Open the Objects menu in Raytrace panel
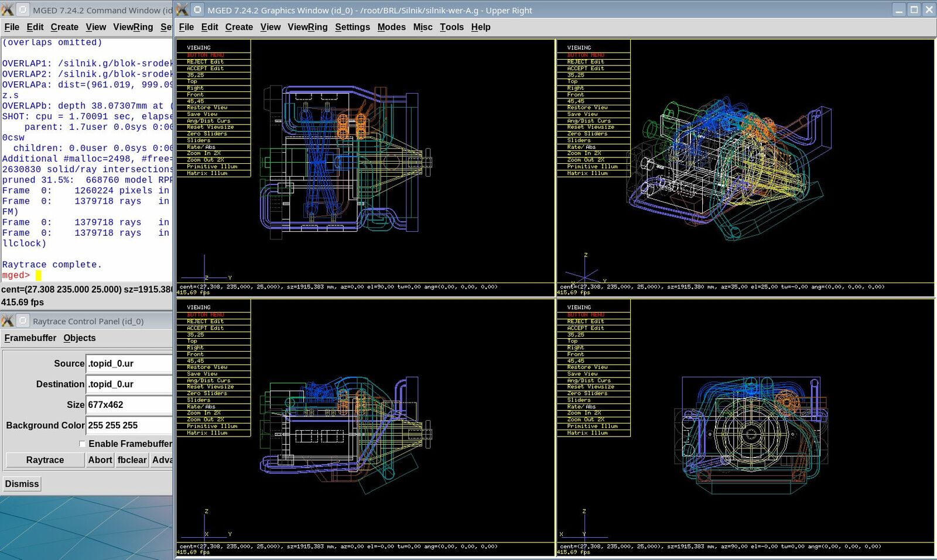 click(80, 338)
